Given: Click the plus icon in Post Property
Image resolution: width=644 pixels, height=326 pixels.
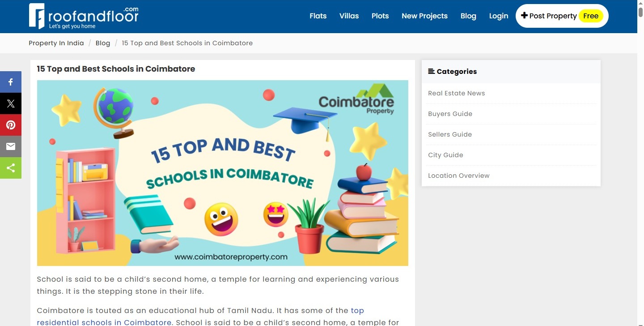Looking at the screenshot, I should click(525, 16).
